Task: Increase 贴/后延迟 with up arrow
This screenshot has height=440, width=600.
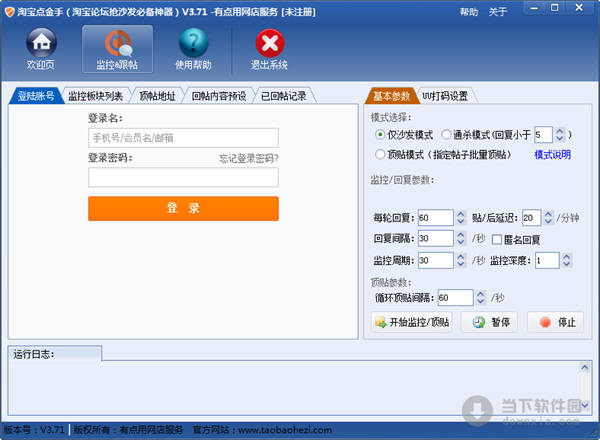Action: click(x=548, y=214)
